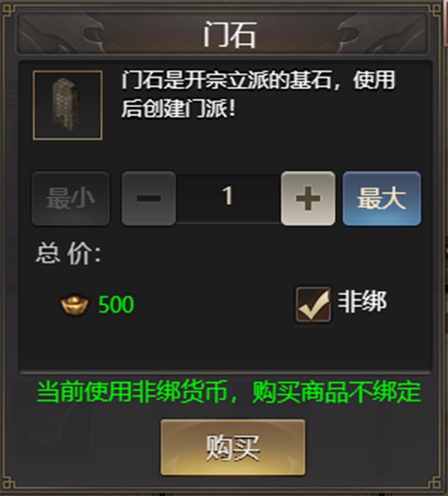Confirm purchase with the 购买 button
Screen dimensions: 448x496
click(233, 447)
